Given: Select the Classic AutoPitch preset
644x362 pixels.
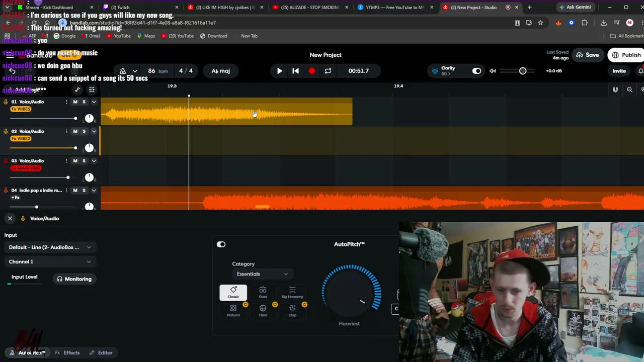Looking at the screenshot, I should [233, 293].
